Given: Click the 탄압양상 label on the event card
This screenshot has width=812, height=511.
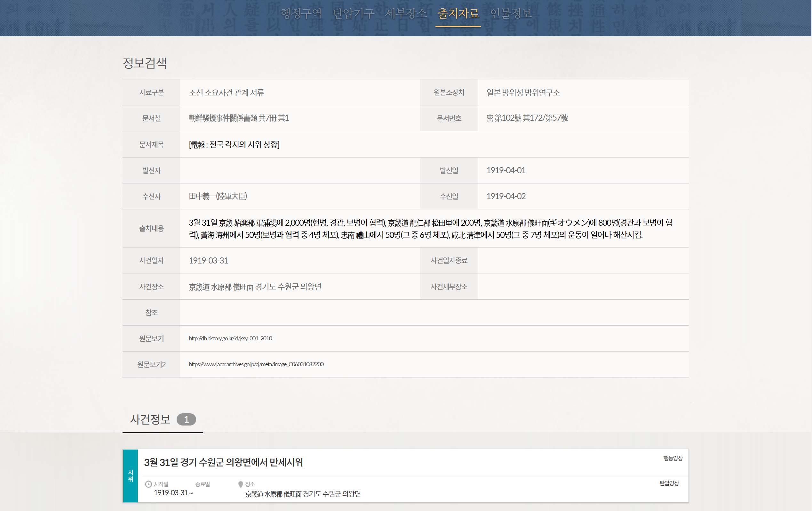Looking at the screenshot, I should [x=669, y=483].
